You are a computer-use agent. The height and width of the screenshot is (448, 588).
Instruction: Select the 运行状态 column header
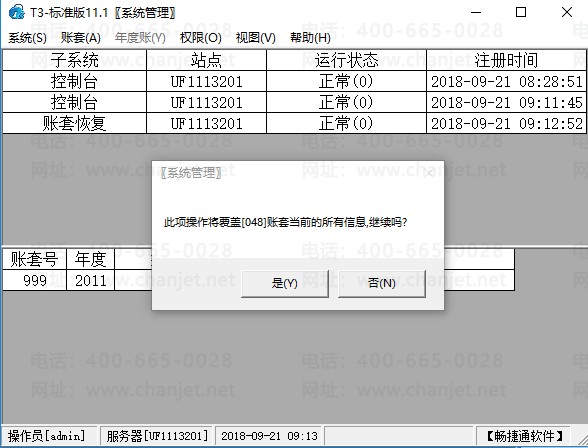[x=346, y=60]
